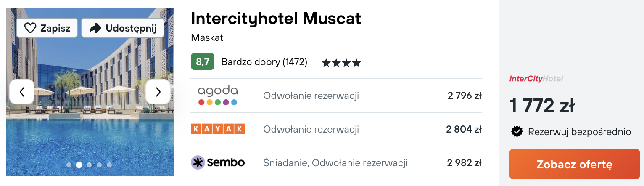Click the verified badge beside Rezerwuj bezpośrednio

[x=517, y=132]
